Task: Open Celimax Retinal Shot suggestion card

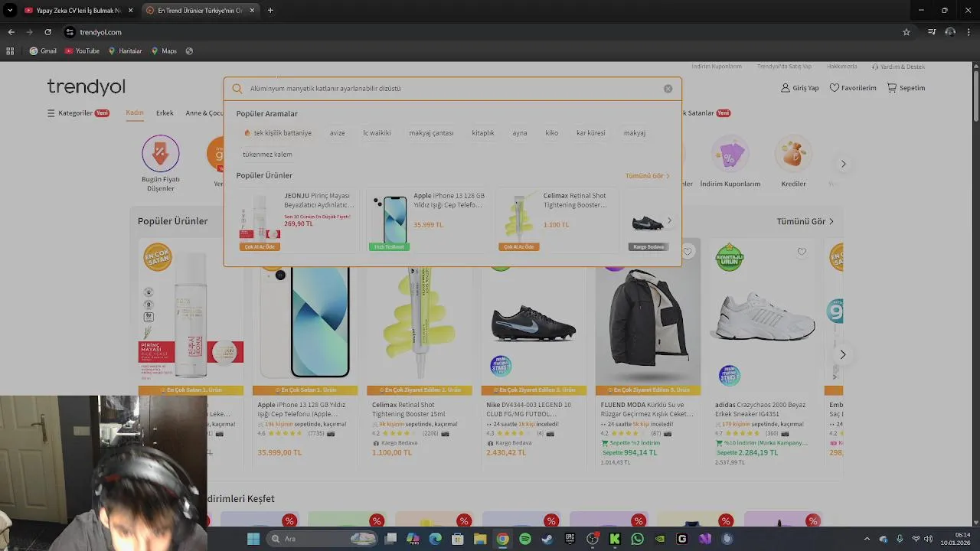Action: pyautogui.click(x=557, y=220)
